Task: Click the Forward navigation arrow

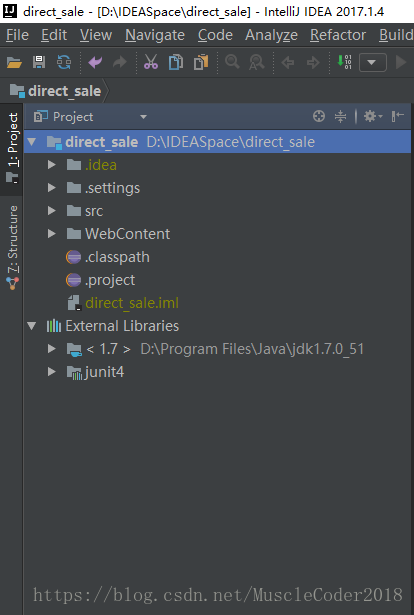Action: [x=313, y=62]
